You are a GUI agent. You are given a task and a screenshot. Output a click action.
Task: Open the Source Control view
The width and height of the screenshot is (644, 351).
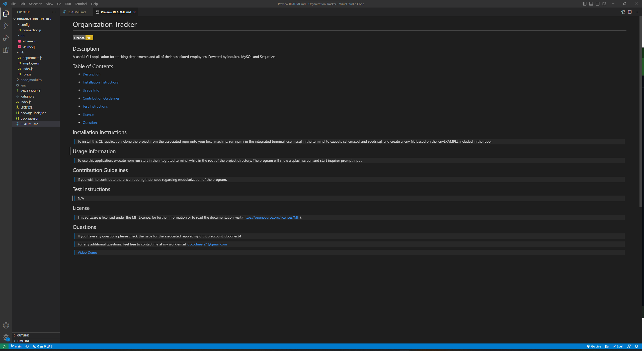[6, 25]
